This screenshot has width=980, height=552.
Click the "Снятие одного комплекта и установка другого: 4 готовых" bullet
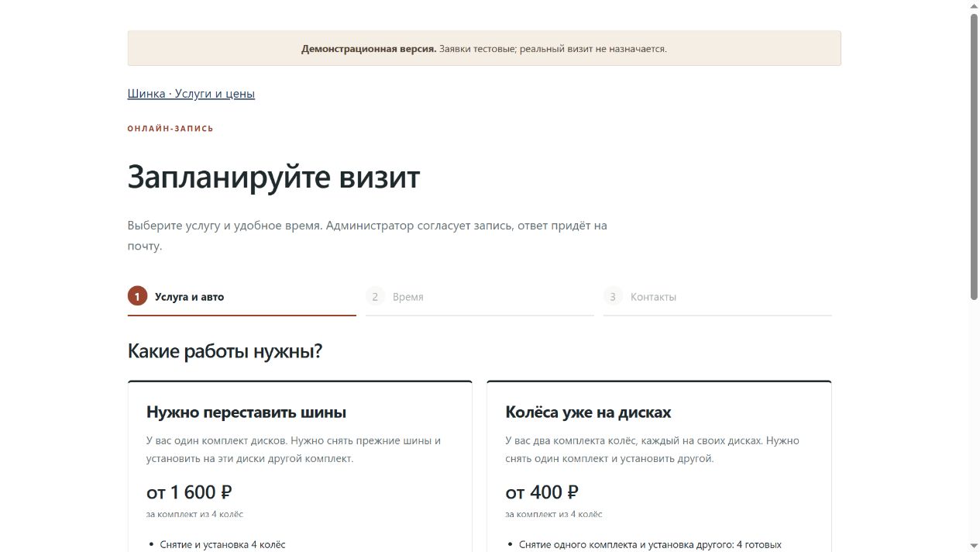[x=650, y=545]
